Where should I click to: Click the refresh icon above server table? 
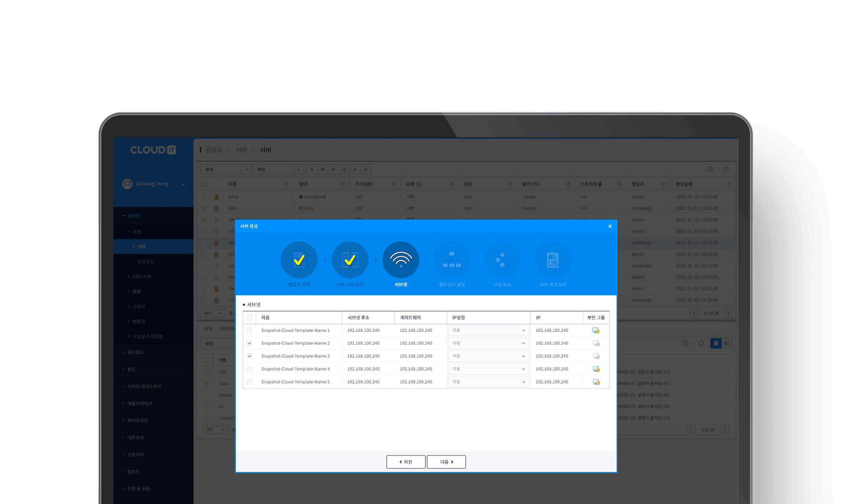coord(726,169)
